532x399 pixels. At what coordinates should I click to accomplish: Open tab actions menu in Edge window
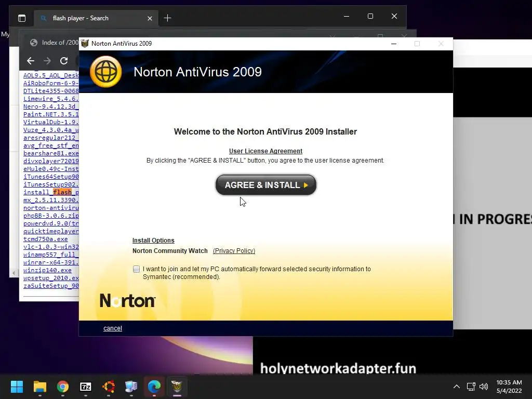[x=22, y=18]
